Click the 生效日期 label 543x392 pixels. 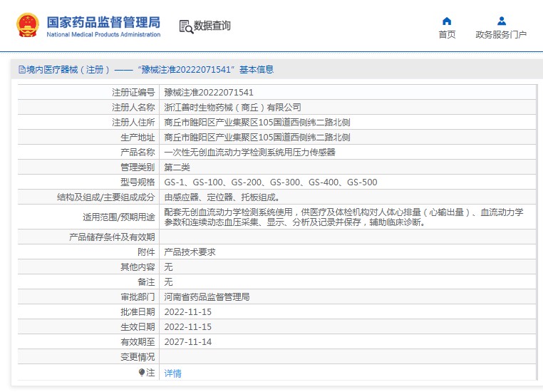[x=138, y=327]
